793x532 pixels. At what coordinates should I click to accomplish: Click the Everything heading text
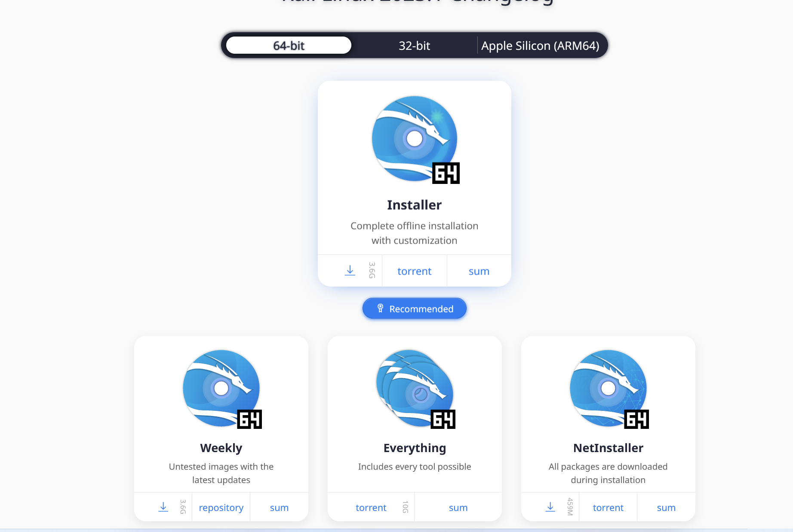tap(415, 448)
